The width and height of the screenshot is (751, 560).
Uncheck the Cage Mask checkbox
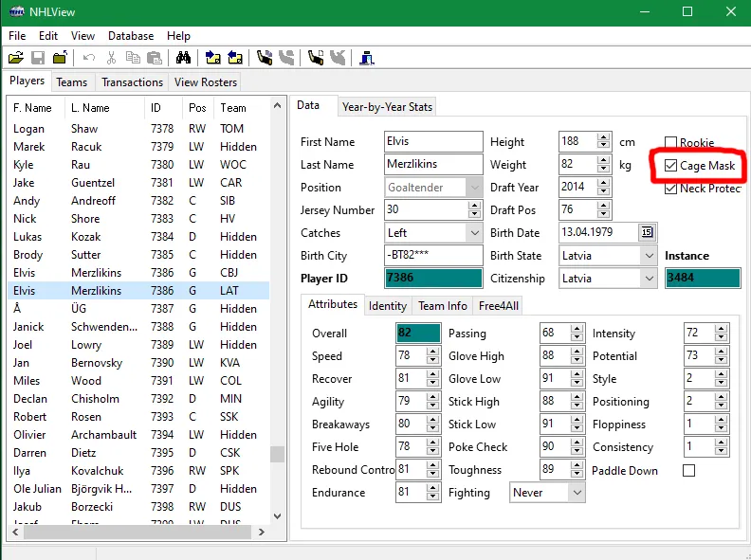coord(670,166)
